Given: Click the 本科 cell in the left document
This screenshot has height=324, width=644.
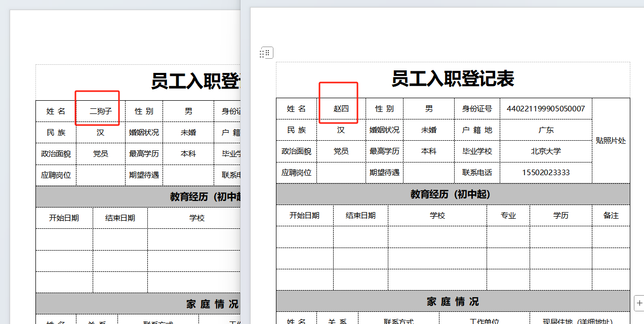Looking at the screenshot, I should [188, 154].
